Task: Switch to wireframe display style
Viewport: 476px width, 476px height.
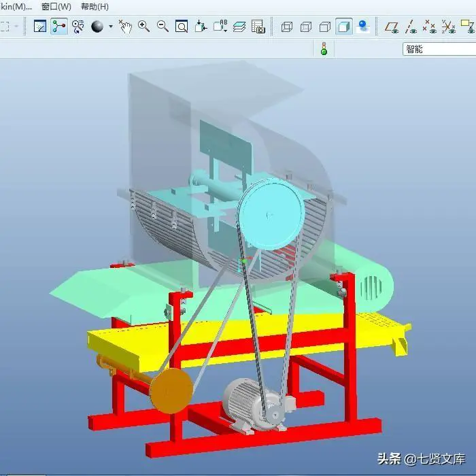Action: click(x=287, y=27)
